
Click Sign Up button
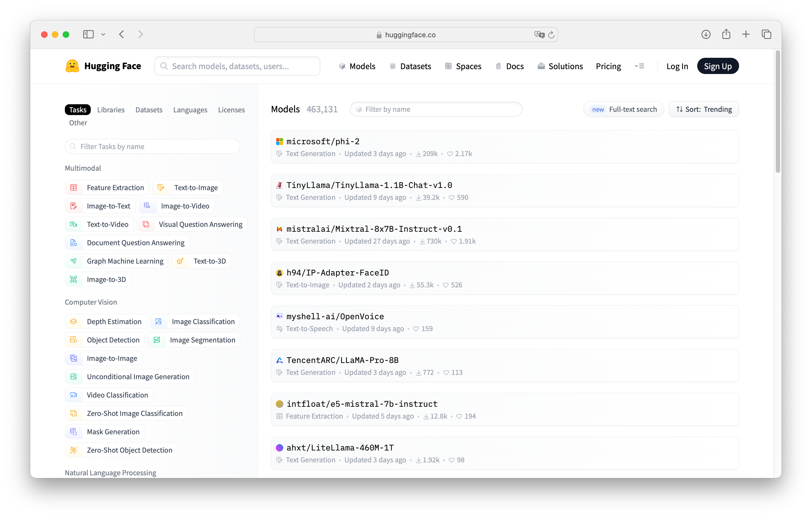pyautogui.click(x=718, y=66)
